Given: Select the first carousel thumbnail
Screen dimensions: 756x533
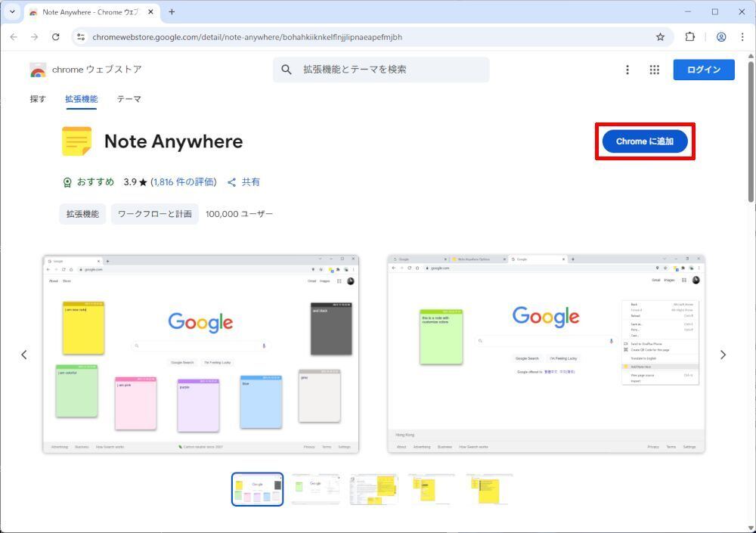Looking at the screenshot, I should pyautogui.click(x=258, y=489).
